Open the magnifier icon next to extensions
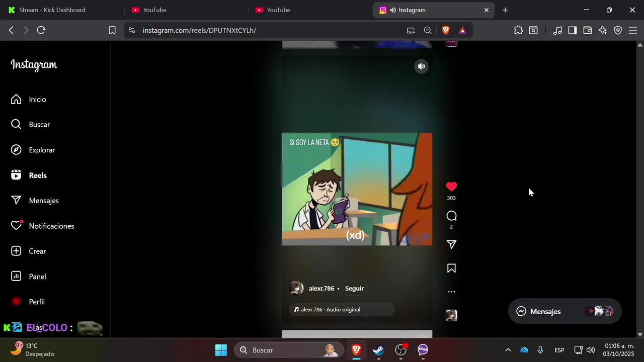The height and width of the screenshot is (362, 644). [533, 30]
